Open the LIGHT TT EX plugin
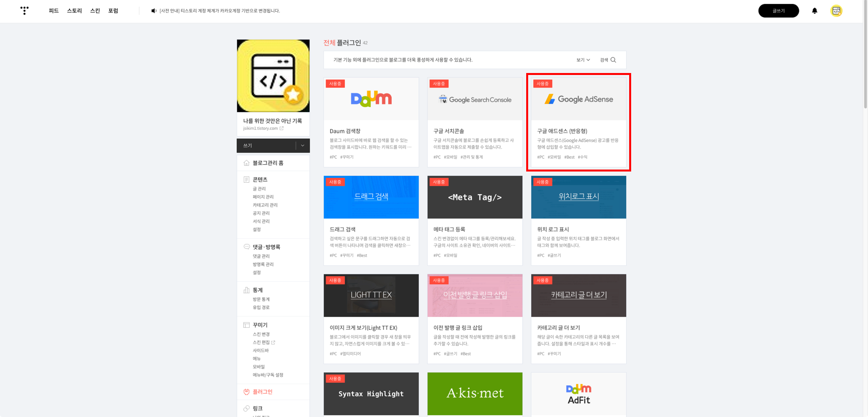868x417 pixels. pyautogui.click(x=371, y=319)
